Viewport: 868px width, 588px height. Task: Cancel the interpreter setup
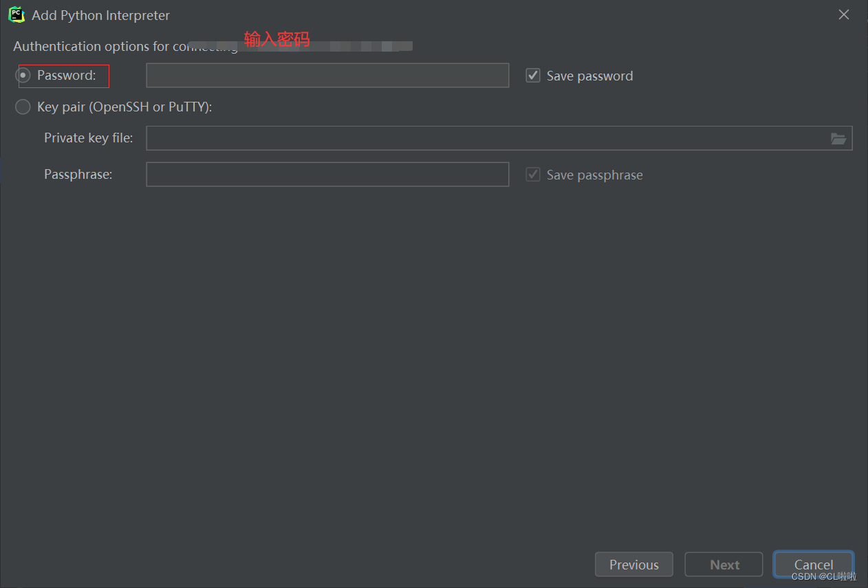click(814, 565)
